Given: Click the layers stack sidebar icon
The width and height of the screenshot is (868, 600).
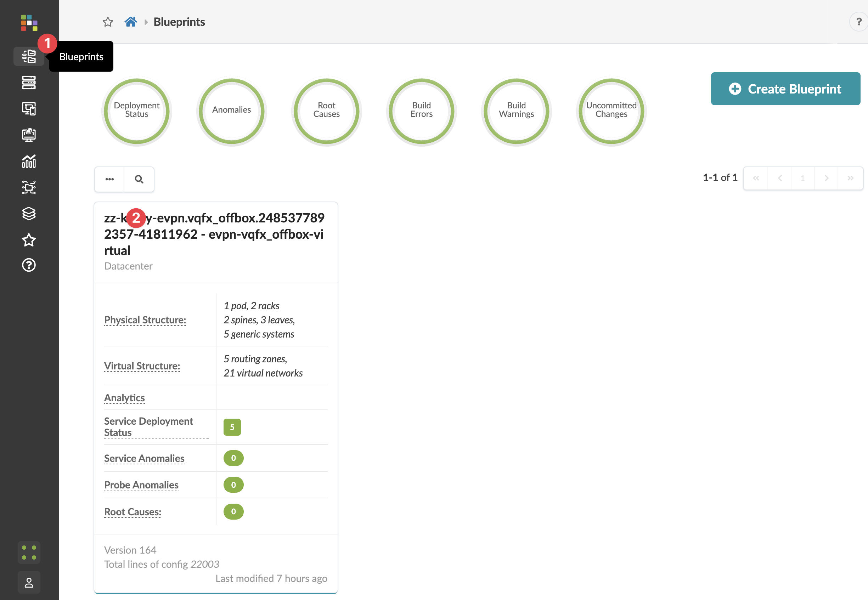Looking at the screenshot, I should coord(29,214).
